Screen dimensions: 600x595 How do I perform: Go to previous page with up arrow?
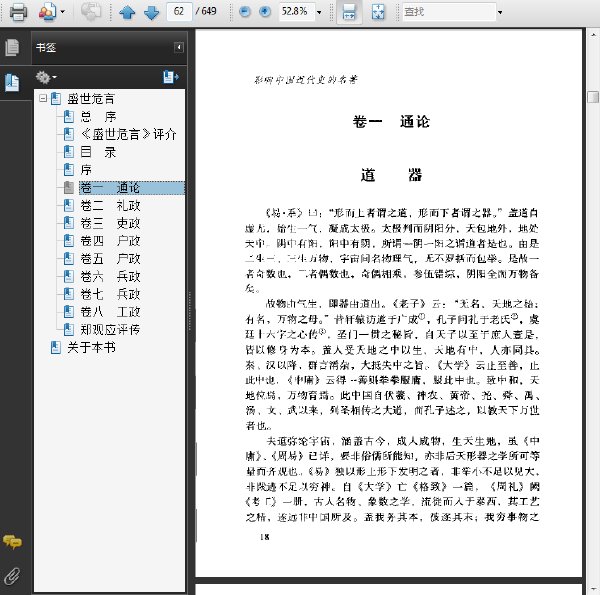[x=127, y=12]
